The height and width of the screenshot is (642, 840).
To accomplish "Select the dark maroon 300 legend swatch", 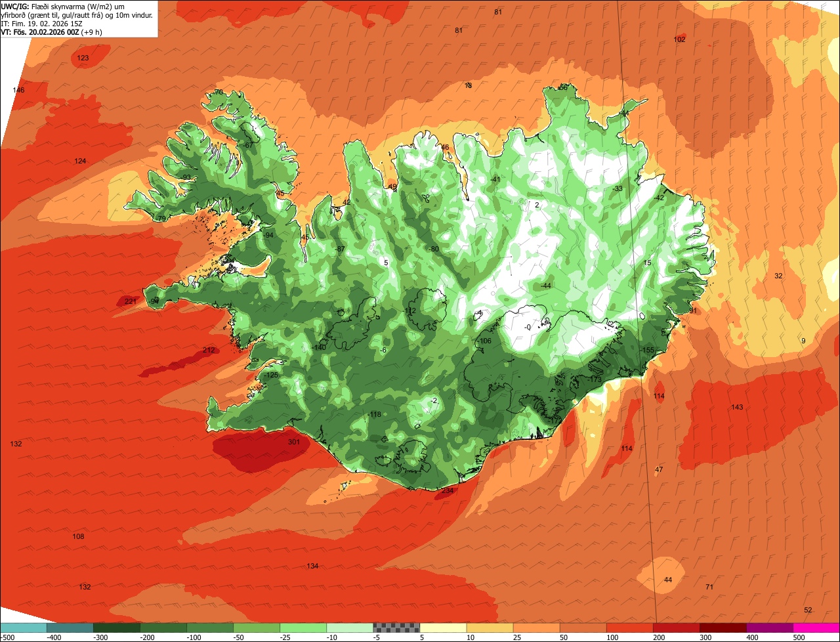I will (723, 627).
